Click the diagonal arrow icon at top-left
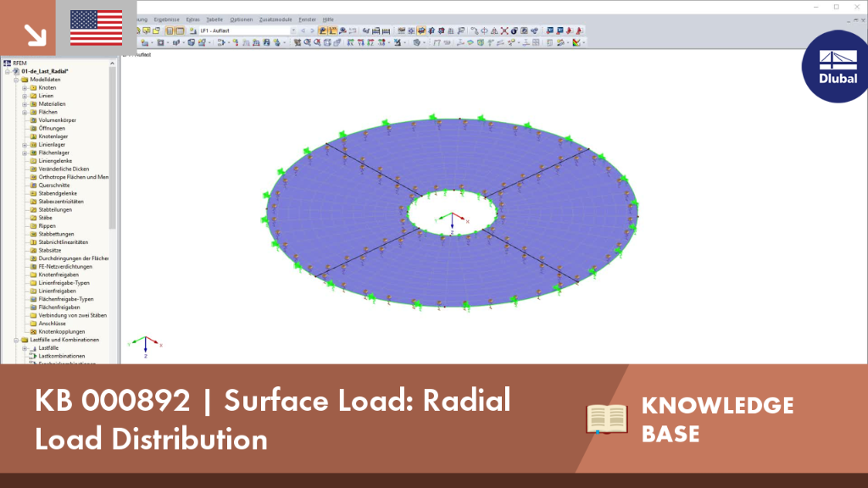Image resolution: width=868 pixels, height=488 pixels. 35,35
